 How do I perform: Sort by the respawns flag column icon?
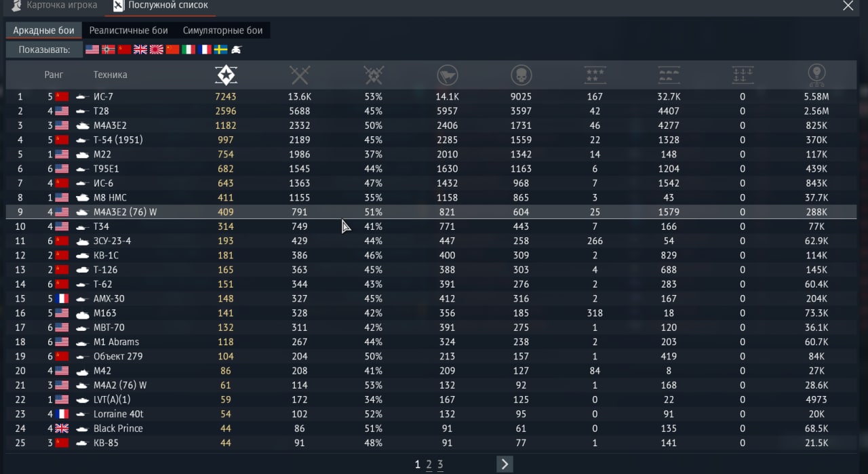click(447, 75)
